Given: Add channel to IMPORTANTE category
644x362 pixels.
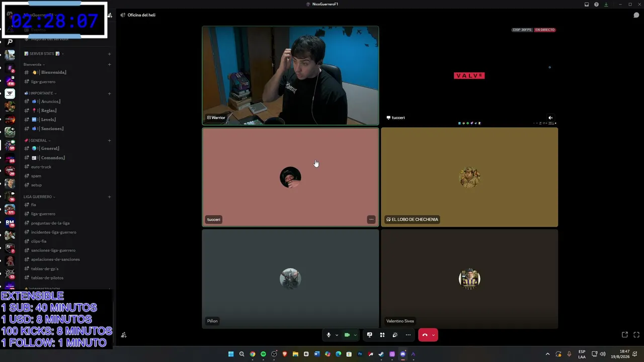Looking at the screenshot, I should click(x=109, y=93).
